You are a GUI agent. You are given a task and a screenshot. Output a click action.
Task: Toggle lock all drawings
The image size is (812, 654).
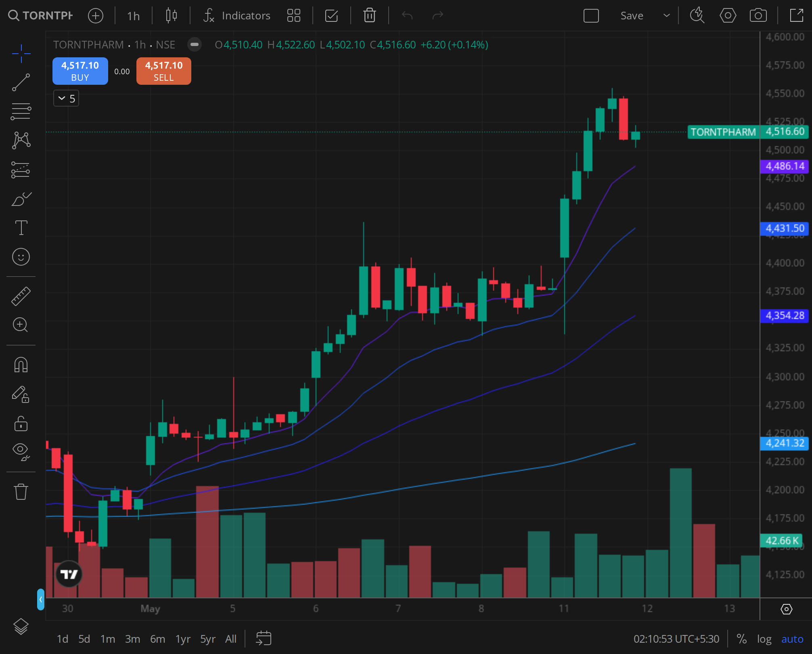click(x=21, y=423)
